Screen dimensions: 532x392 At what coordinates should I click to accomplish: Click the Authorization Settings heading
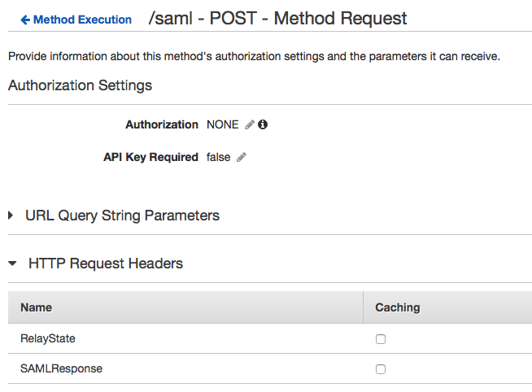point(80,85)
